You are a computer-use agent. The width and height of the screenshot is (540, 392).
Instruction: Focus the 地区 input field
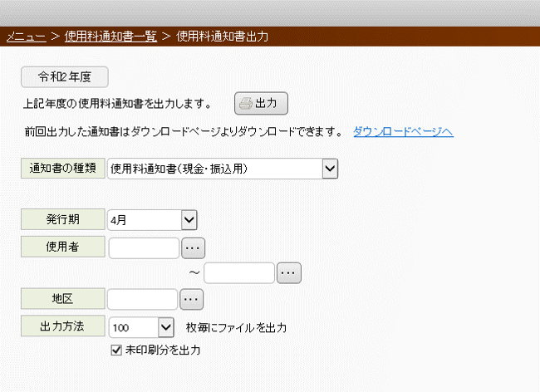click(143, 300)
